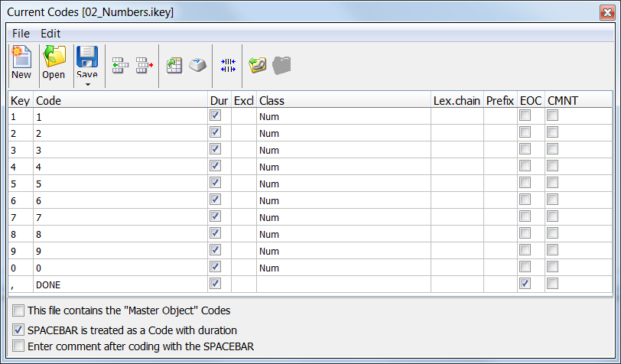Screen dimensions: 621x364
Task: Open the Edit menu
Action: pos(50,34)
